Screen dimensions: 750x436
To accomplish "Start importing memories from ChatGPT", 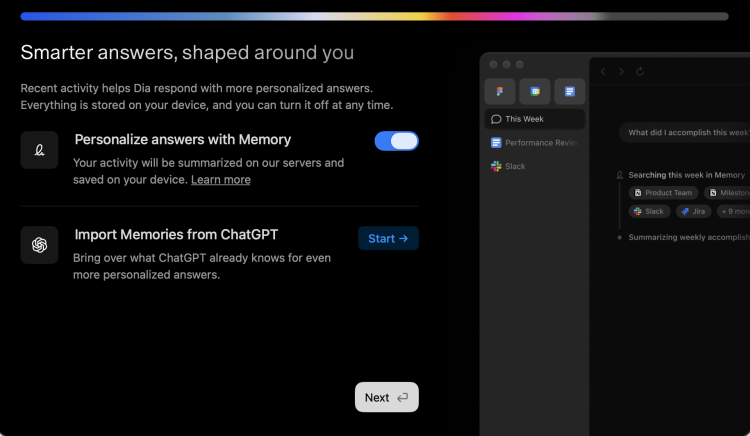I will pyautogui.click(x=388, y=238).
